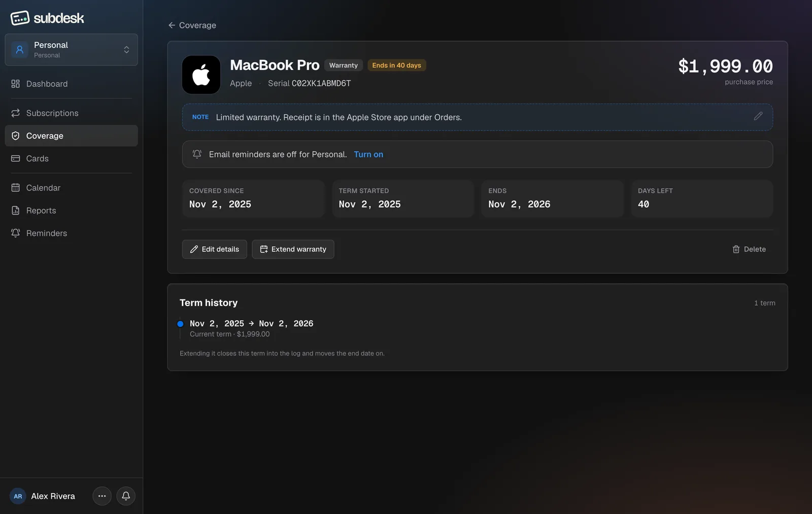Click the Term Started date card
The height and width of the screenshot is (514, 812).
(403, 199)
